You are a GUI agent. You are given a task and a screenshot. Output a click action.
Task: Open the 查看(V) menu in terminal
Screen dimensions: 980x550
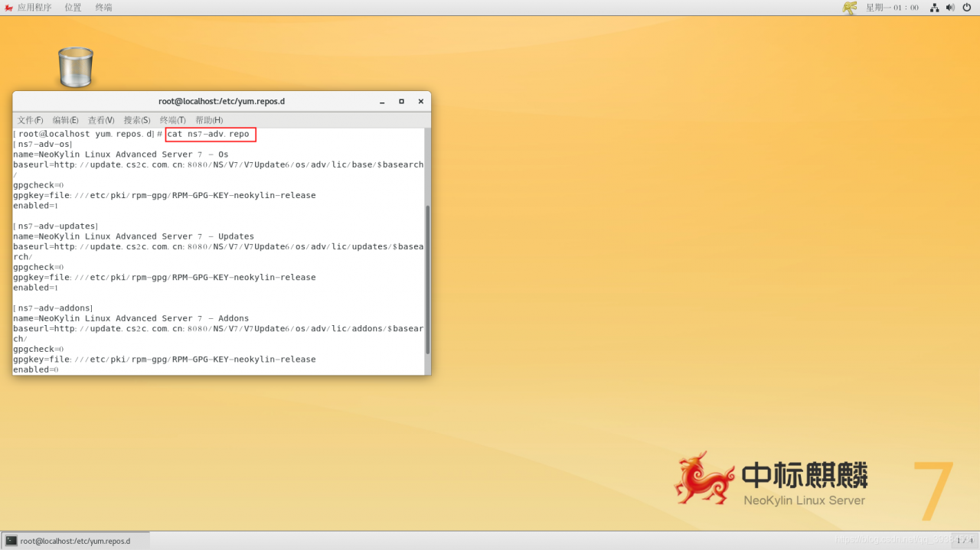coord(101,120)
